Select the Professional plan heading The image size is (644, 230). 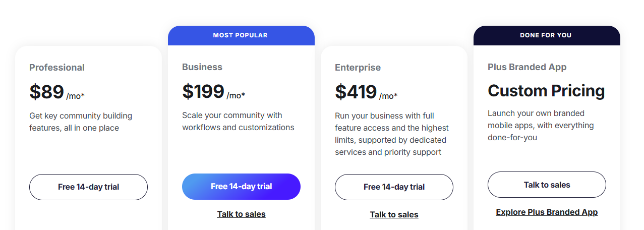[x=57, y=68]
